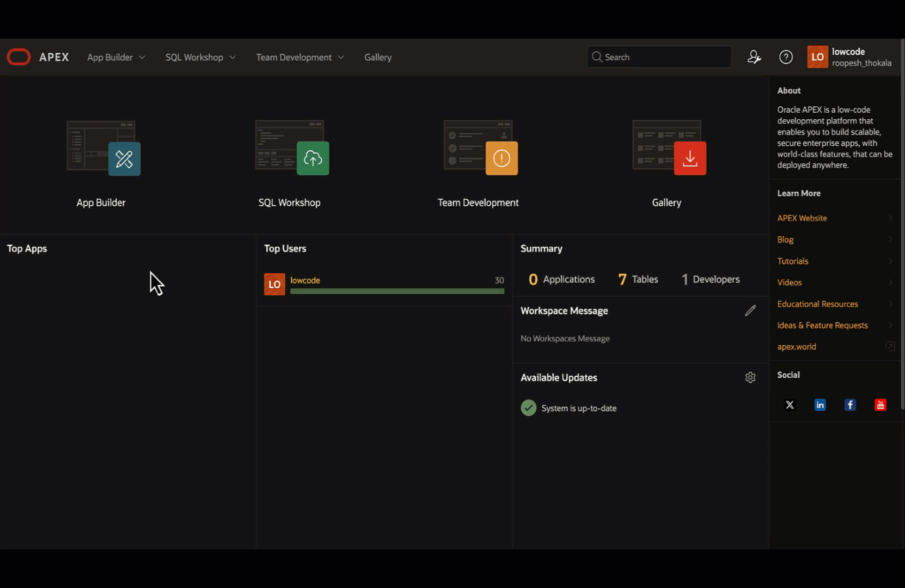Screen dimensions: 905x588
Task: Click the lowcode user activity bar
Action: click(397, 291)
